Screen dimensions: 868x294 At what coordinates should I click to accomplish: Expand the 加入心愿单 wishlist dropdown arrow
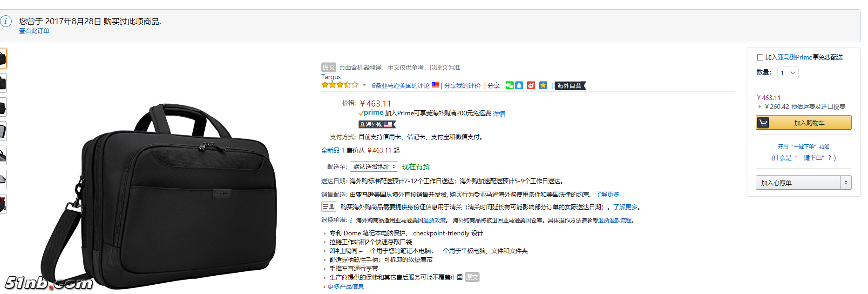click(x=846, y=183)
